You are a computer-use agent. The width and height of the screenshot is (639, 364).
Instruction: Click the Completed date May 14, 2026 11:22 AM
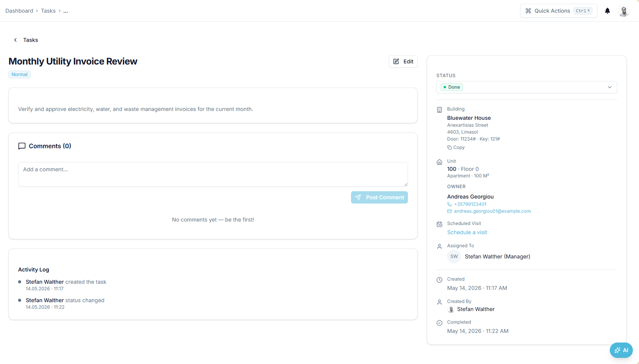coord(478,331)
